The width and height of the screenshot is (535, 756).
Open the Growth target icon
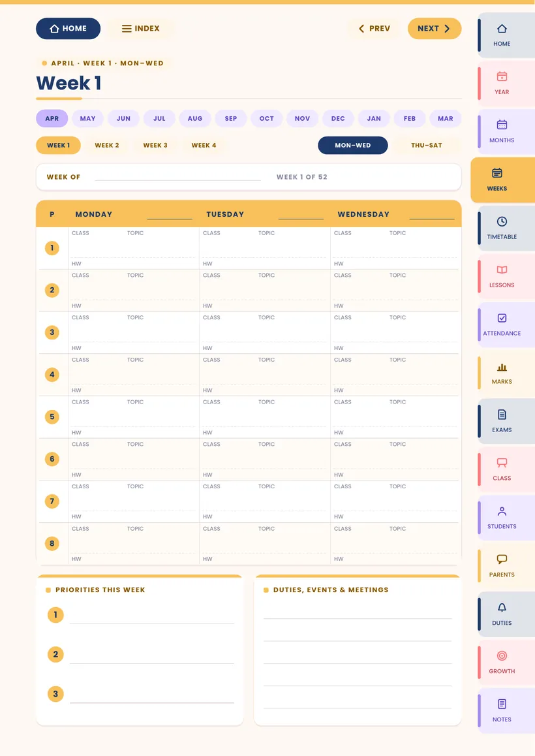(502, 655)
